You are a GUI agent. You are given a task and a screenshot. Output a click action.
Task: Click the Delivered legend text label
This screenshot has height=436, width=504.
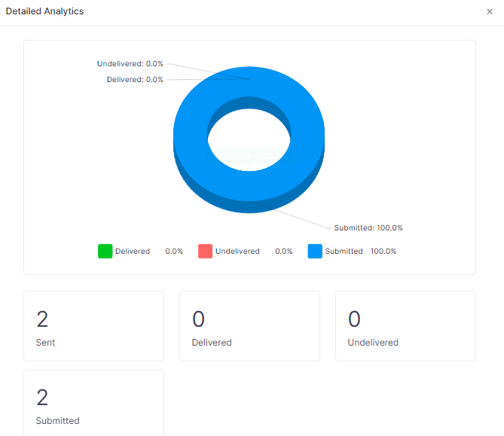[133, 252]
